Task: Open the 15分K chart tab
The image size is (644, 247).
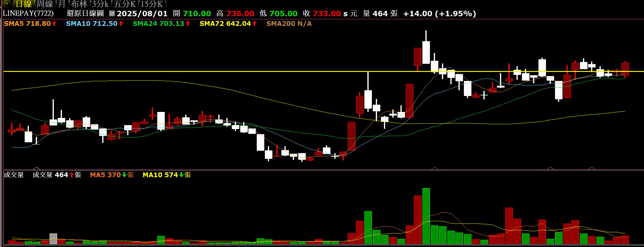Action: [152, 4]
